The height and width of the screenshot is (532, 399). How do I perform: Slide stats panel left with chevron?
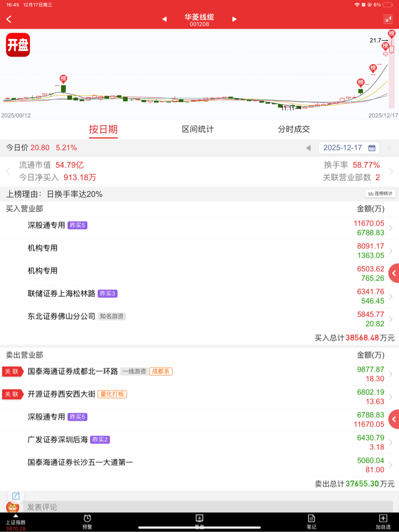pos(8,171)
